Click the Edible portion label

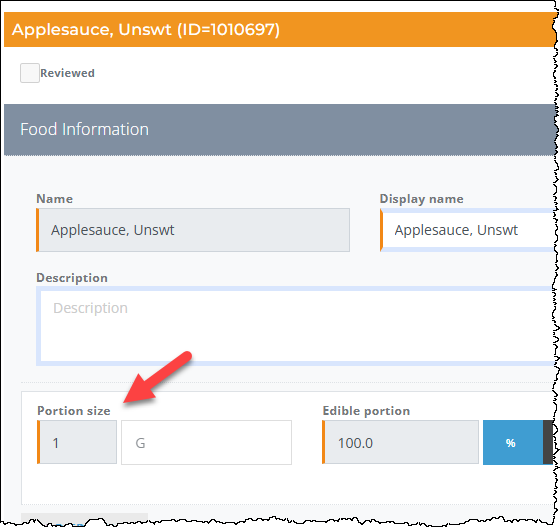[366, 411]
